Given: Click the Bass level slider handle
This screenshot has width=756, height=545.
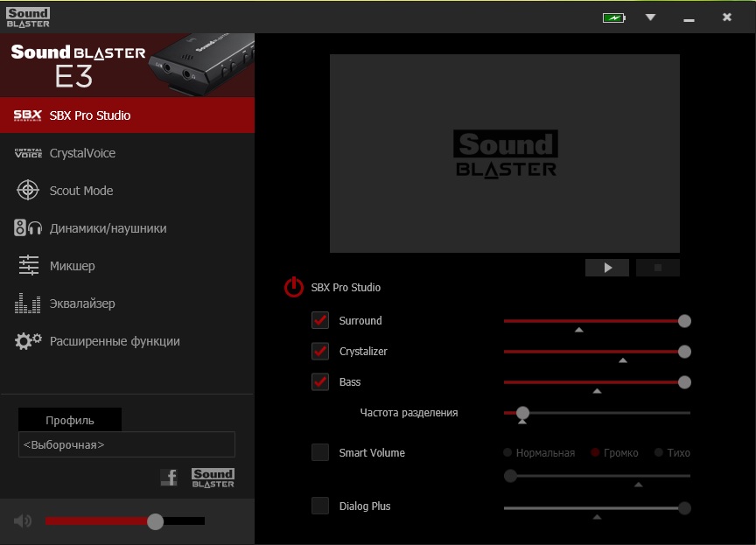Looking at the screenshot, I should (684, 382).
